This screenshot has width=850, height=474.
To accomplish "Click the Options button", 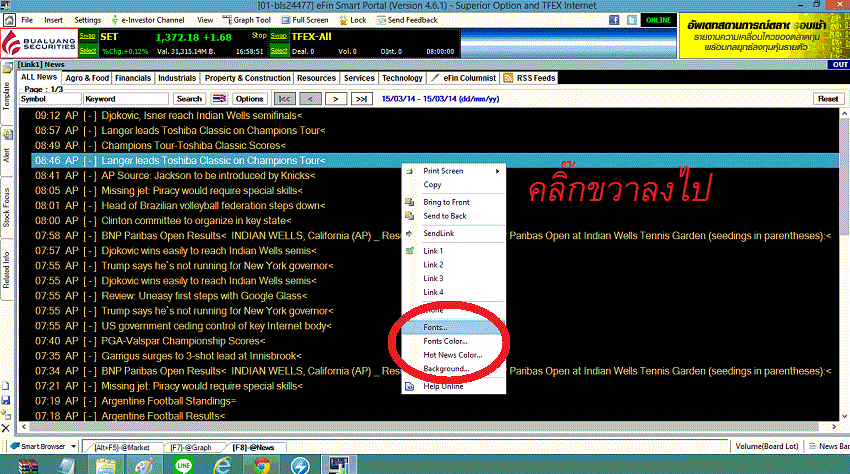I will pyautogui.click(x=249, y=99).
